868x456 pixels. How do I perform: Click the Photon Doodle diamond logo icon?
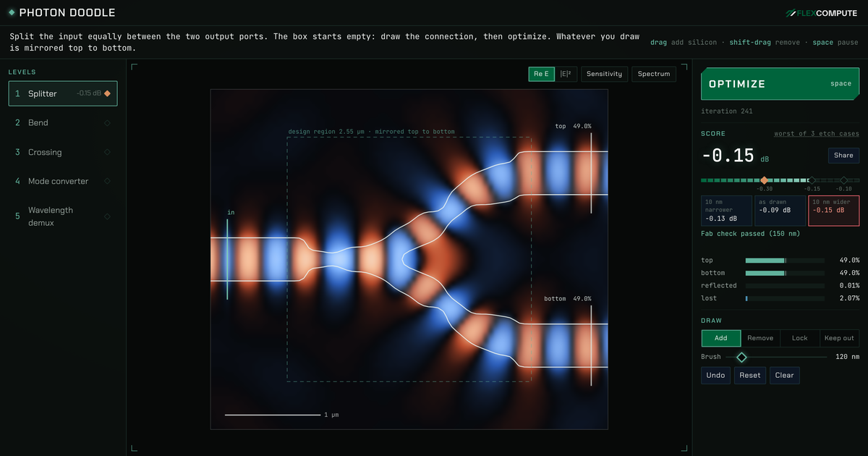[12, 12]
